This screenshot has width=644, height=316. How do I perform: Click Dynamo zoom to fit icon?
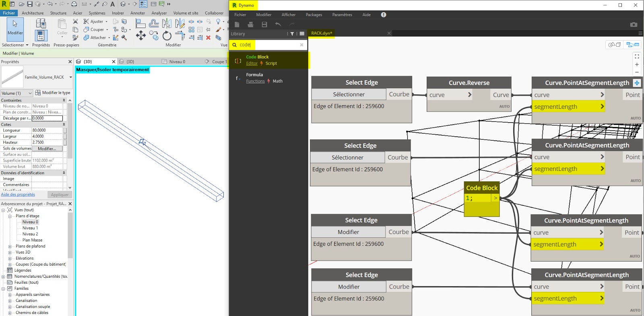coord(637,56)
